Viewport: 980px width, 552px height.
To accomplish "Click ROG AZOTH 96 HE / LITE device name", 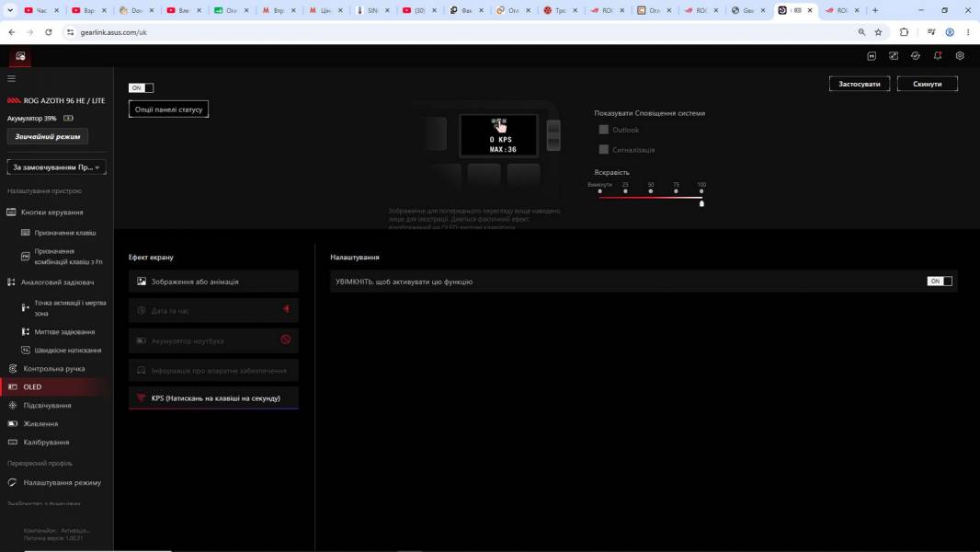I will click(64, 100).
